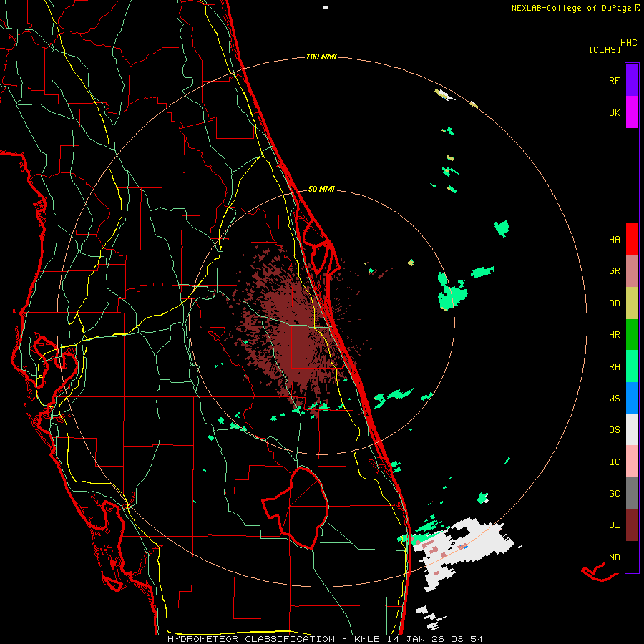Click the BI legend label

pos(614,525)
